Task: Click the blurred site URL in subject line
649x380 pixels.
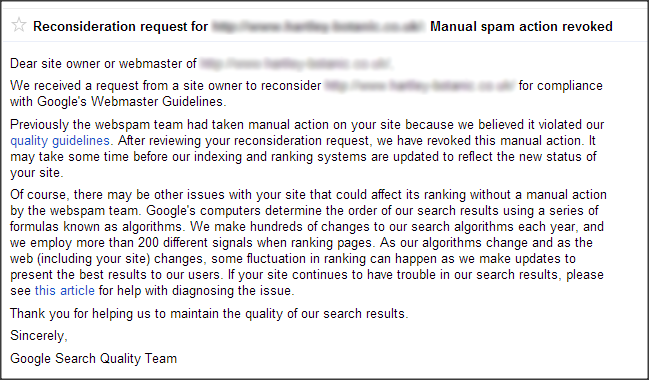Action: tap(318, 26)
